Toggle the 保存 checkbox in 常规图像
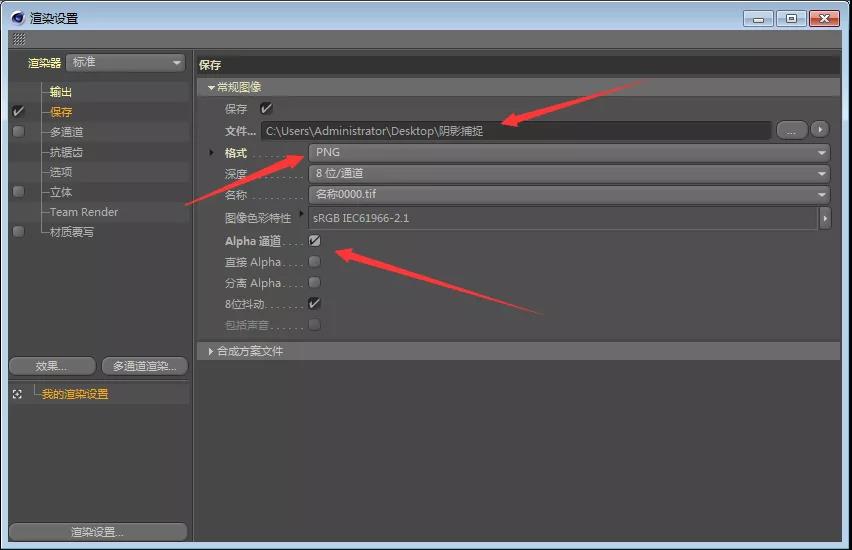Screen dimensions: 852x550 (266, 108)
